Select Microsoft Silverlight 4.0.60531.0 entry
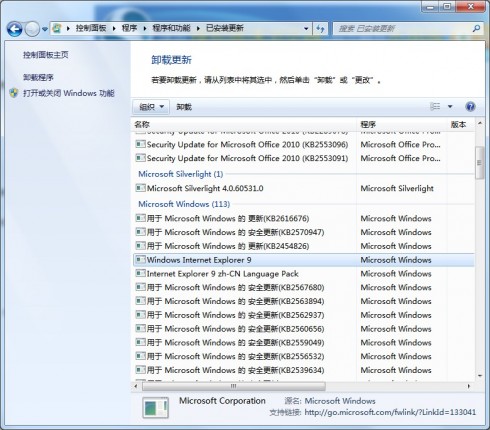The image size is (490, 430). pos(303,188)
